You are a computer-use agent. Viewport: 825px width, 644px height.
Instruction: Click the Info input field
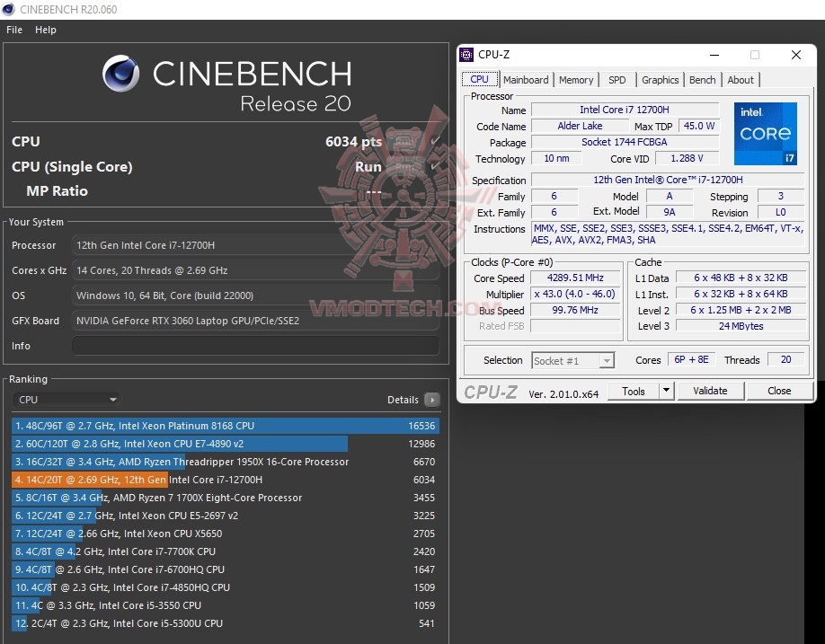click(255, 346)
